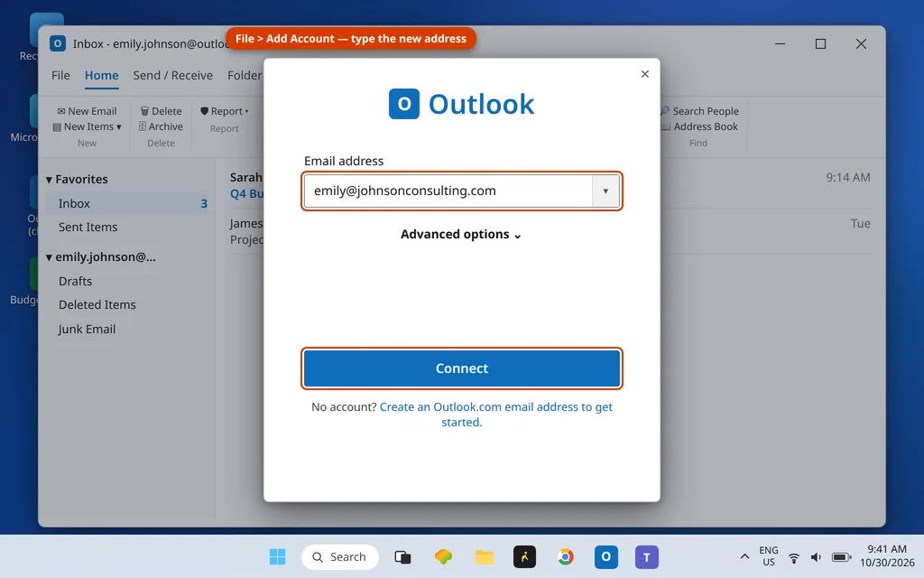The height and width of the screenshot is (578, 924).
Task: Click Search People in Find group
Action: click(x=699, y=111)
